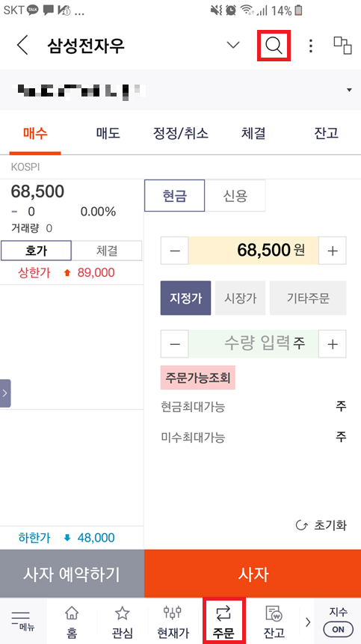
Task: Increase the price with plus button
Action: click(333, 251)
